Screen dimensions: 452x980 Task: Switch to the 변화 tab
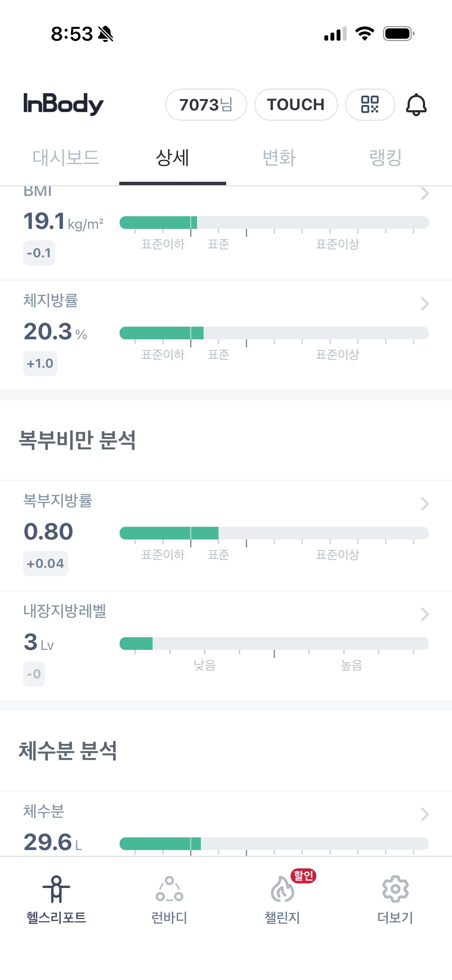point(279,158)
